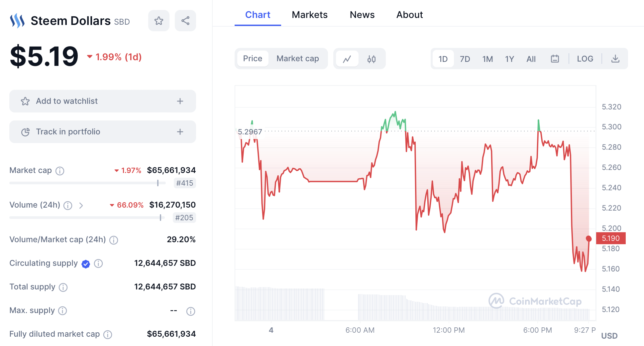Viewport: 644px width, 346px height.
Task: Open the calendar date range picker
Action: point(555,59)
